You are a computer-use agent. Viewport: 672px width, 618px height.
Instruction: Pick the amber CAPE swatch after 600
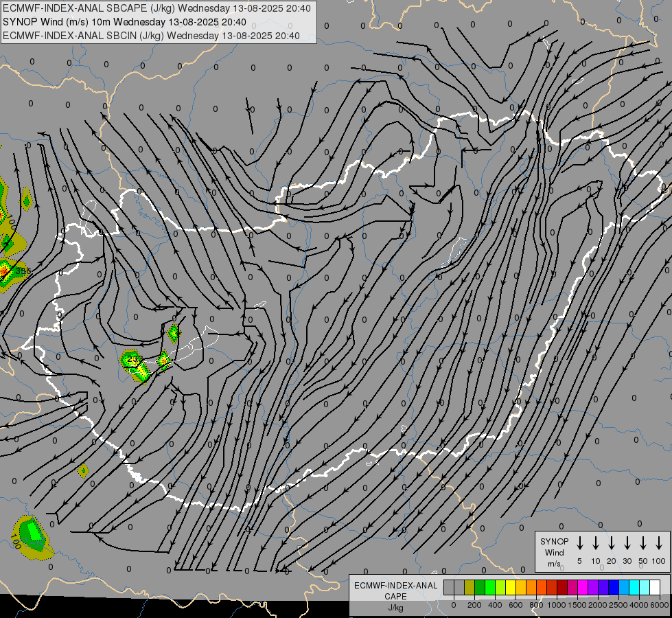[521, 587]
